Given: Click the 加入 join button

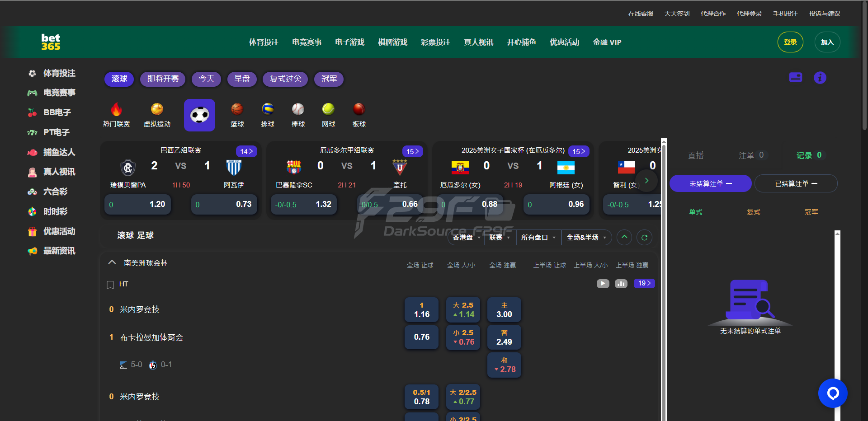Looking at the screenshot, I should coord(827,42).
